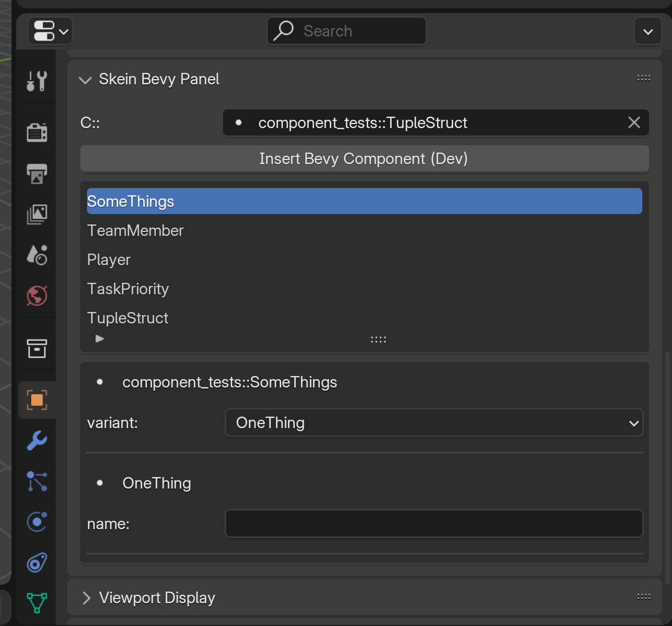Click the properties editor vertical scrollbar
Screen dimensions: 672x626
[667, 469]
